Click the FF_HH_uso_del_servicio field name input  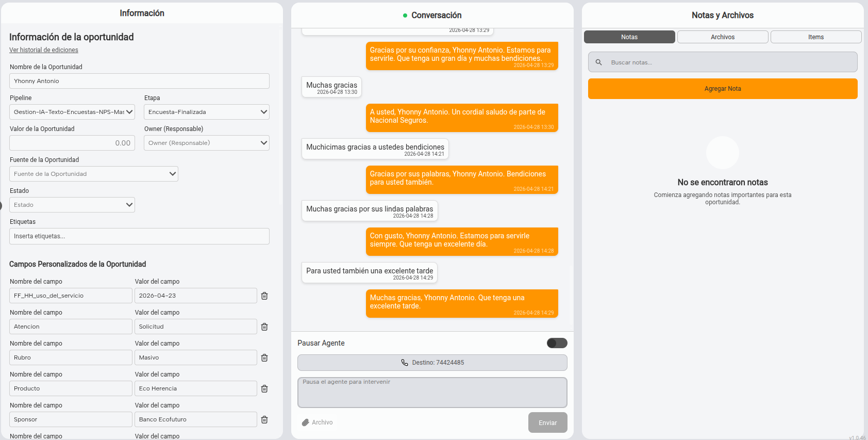pos(71,296)
